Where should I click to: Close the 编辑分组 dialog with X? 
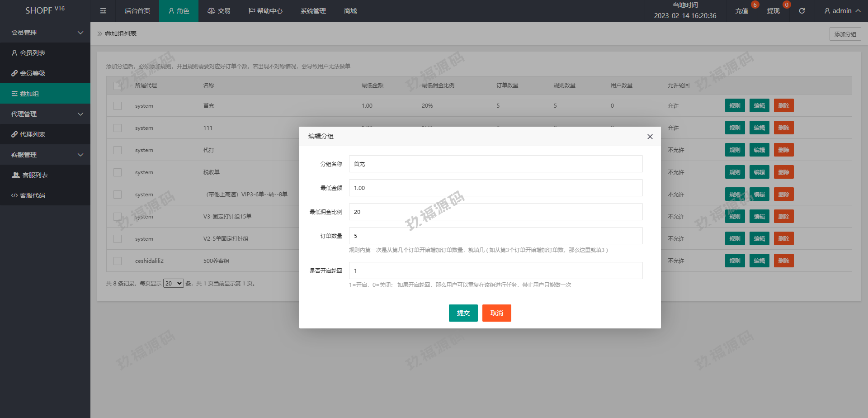click(x=650, y=137)
